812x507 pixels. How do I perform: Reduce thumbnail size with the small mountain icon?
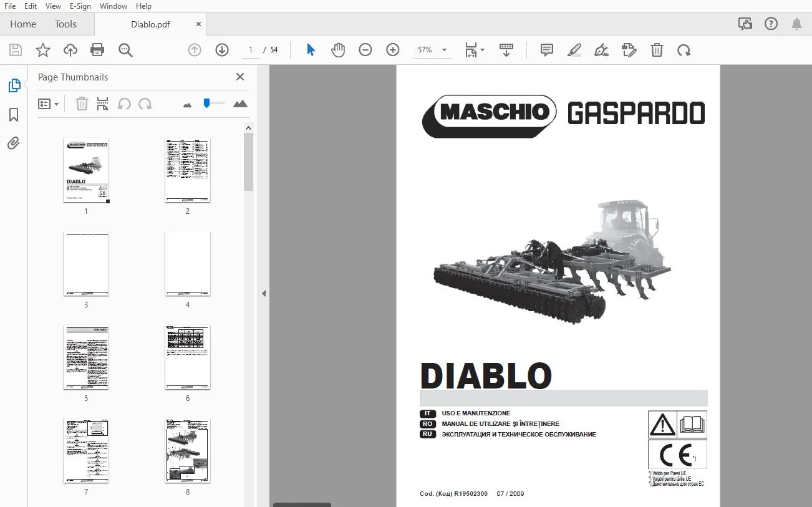[188, 105]
